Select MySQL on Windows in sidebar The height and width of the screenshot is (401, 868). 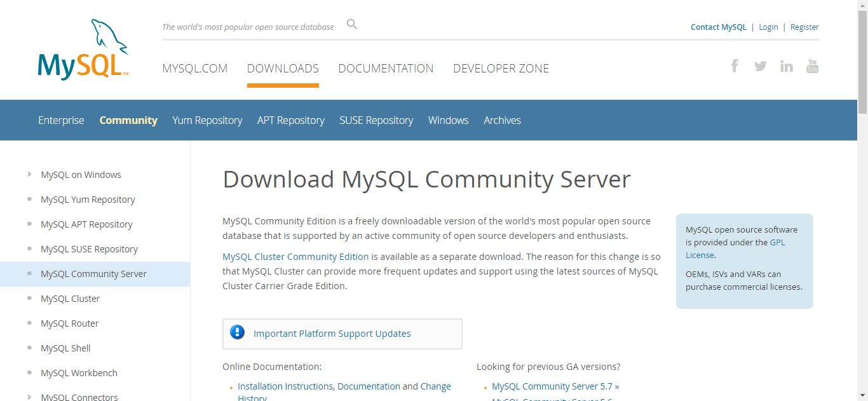(81, 175)
